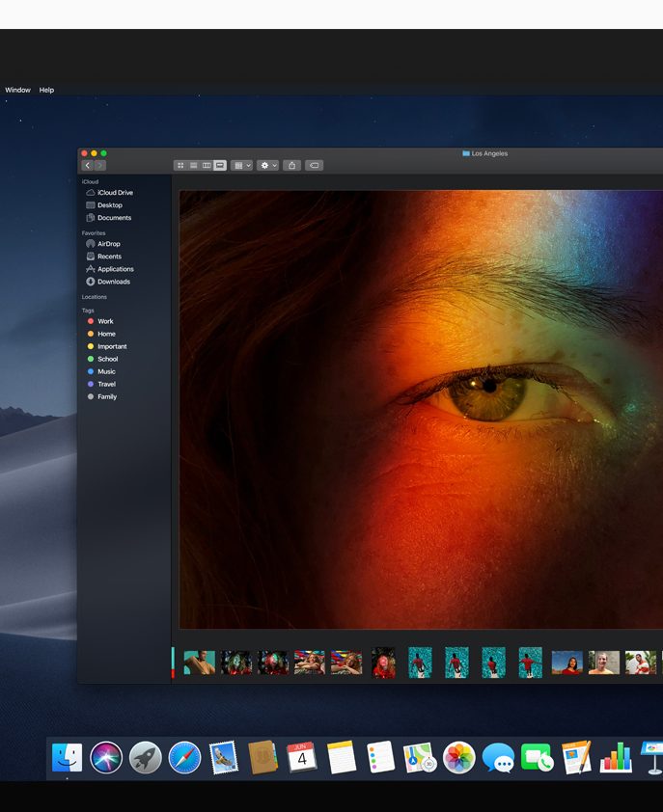Filter by the red Work tag
This screenshot has width=663, height=812.
(x=105, y=321)
